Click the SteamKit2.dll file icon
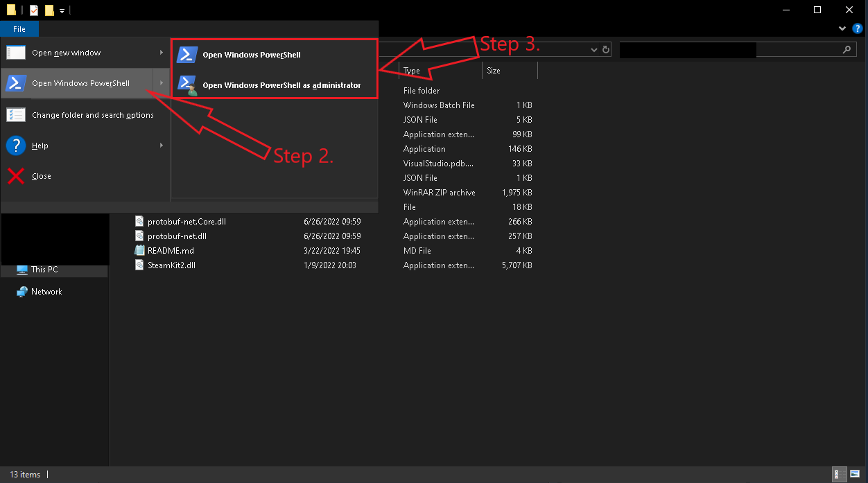Screen dimensions: 868x483 pyautogui.click(x=139, y=265)
